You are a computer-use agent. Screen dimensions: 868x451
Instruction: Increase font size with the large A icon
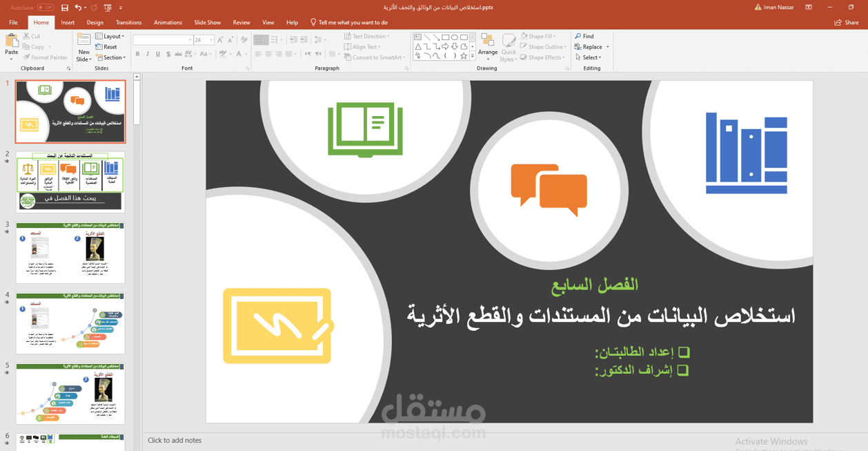click(221, 40)
